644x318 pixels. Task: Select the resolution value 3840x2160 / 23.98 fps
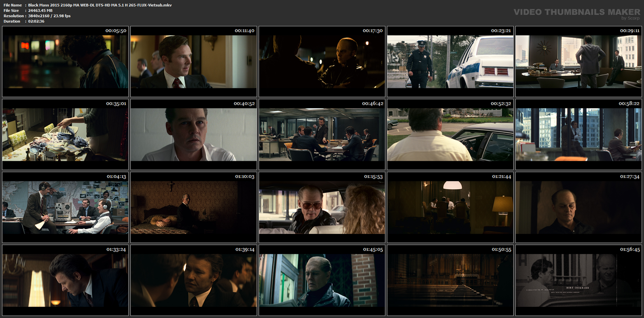(49, 16)
